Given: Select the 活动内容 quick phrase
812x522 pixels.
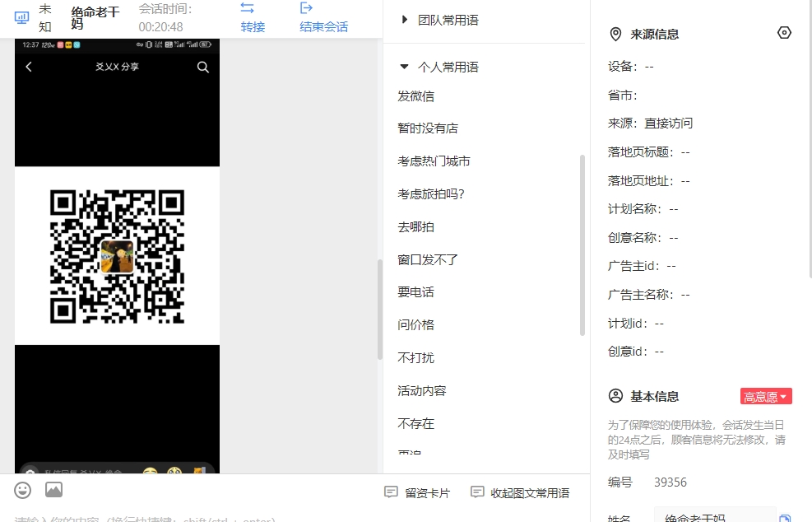Looking at the screenshot, I should point(422,391).
